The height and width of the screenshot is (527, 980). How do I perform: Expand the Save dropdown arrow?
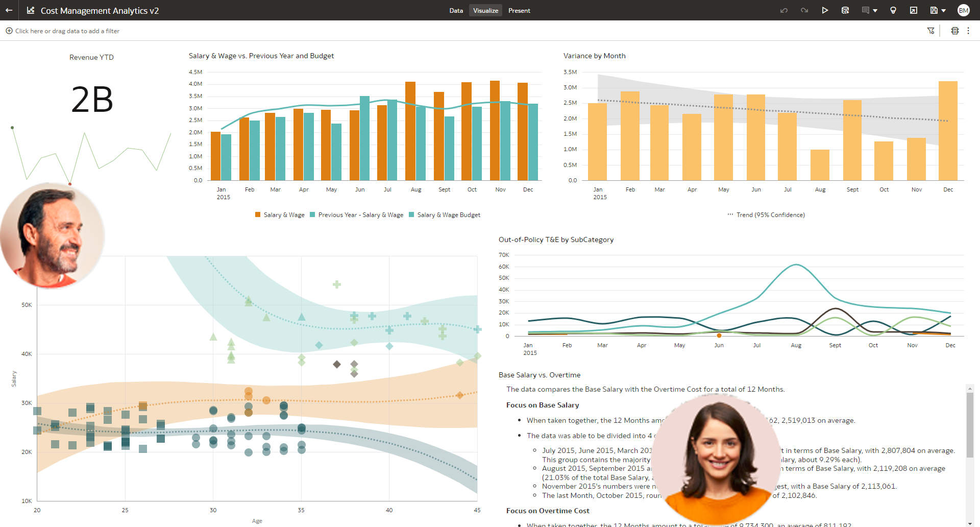[944, 10]
